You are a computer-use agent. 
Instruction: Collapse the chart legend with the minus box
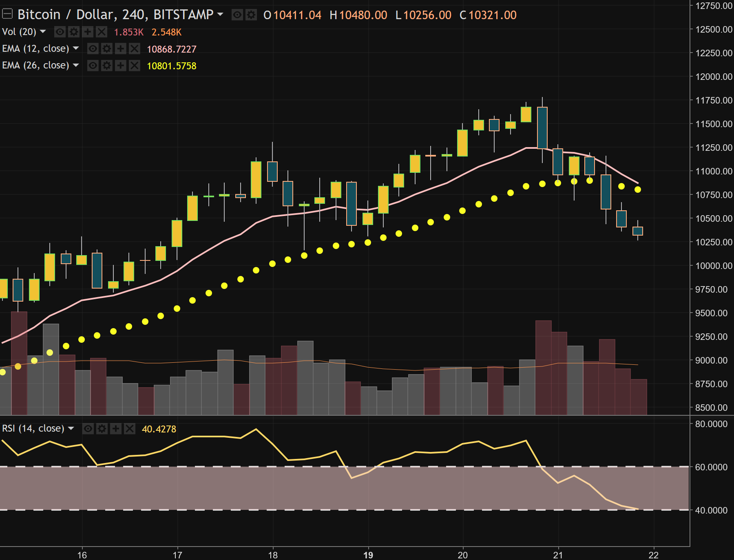tap(7, 14)
